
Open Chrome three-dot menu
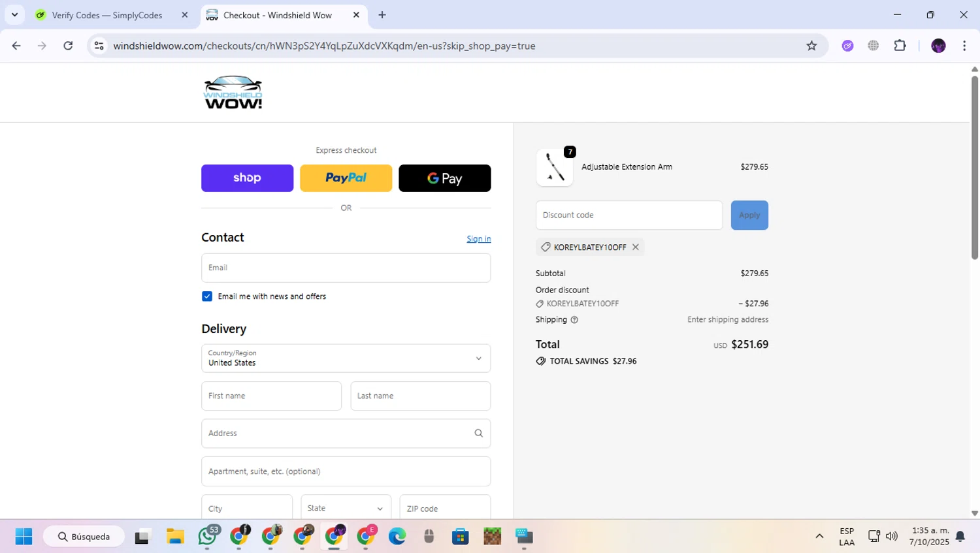click(x=964, y=46)
